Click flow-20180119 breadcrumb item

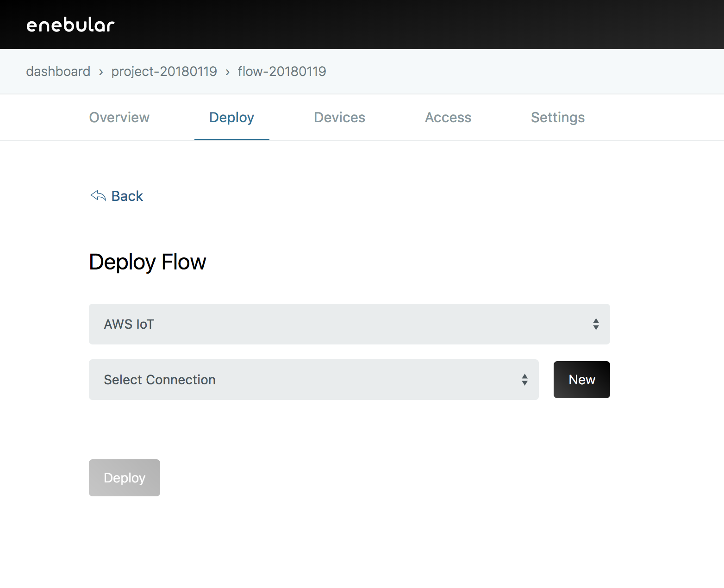tap(282, 71)
